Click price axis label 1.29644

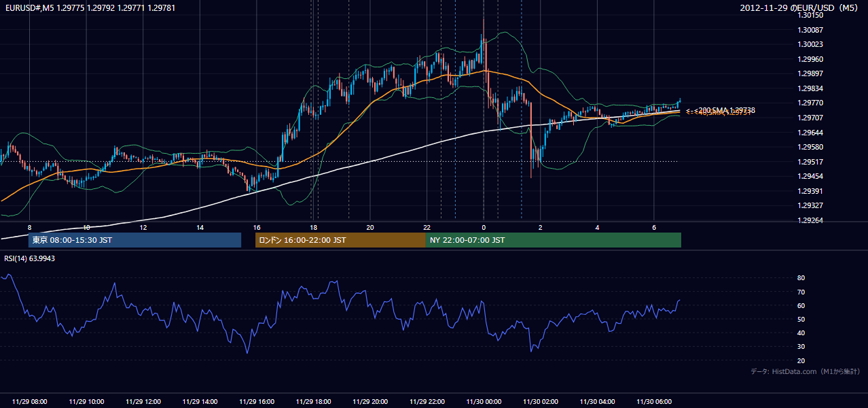[810, 132]
